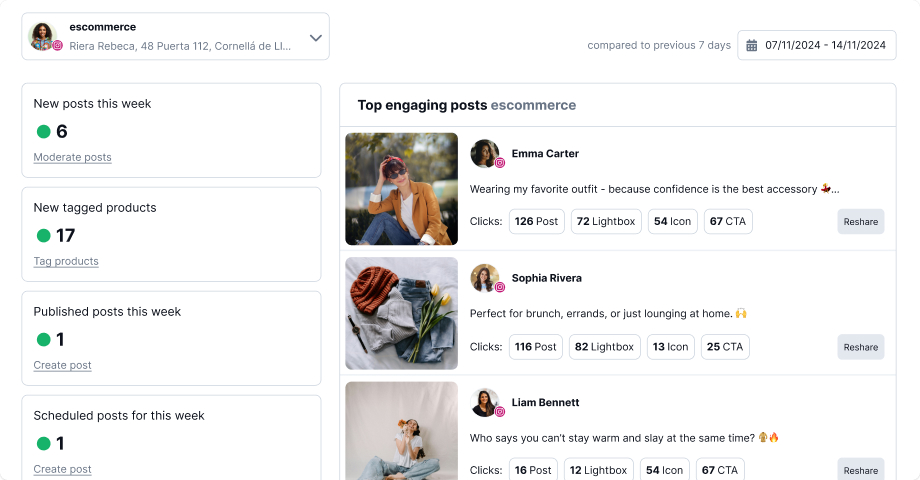Select the 82 Lightbox clicks chip
Screen dimensions: 920x480
pos(604,347)
